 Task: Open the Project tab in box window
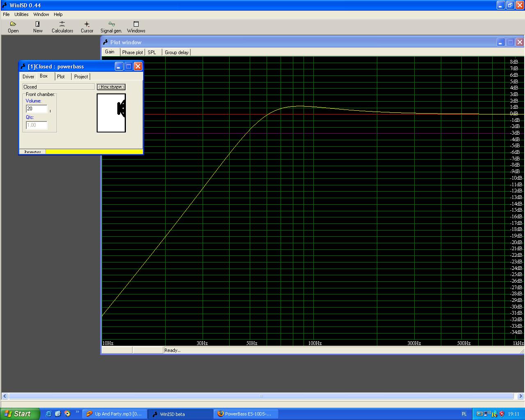pos(81,77)
